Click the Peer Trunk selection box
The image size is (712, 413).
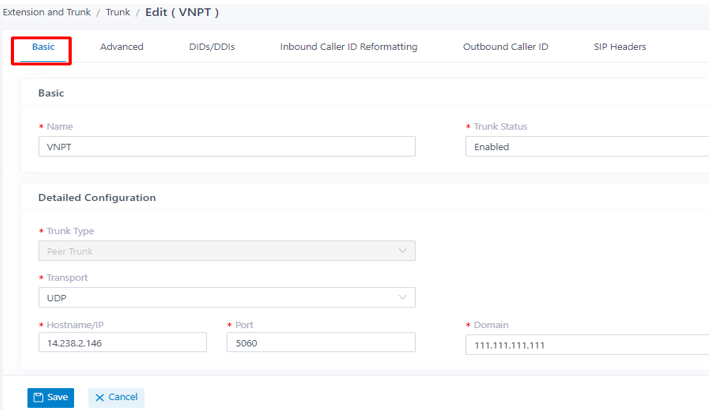[227, 251]
